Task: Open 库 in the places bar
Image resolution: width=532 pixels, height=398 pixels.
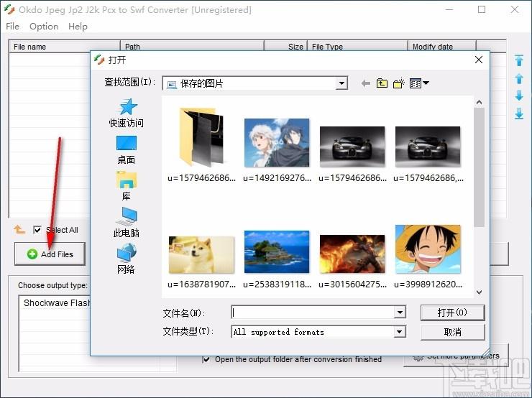Action: click(127, 186)
